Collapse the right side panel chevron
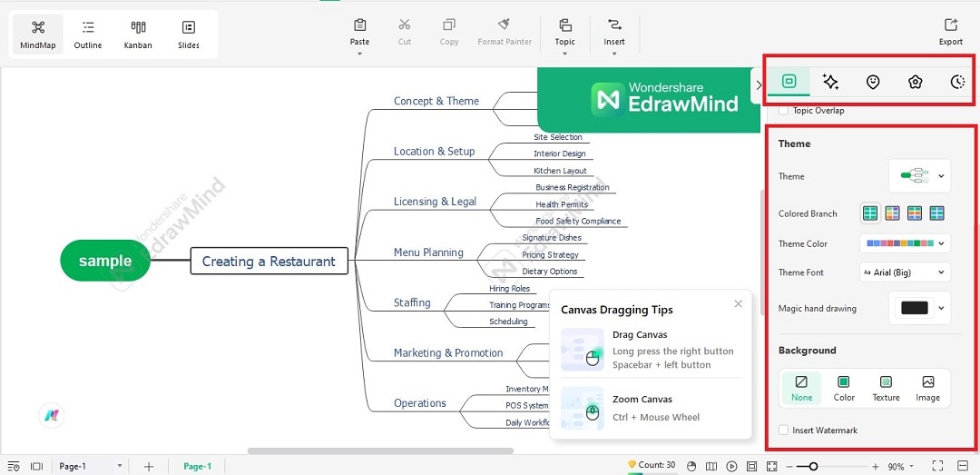The height and width of the screenshot is (475, 980). click(x=759, y=85)
